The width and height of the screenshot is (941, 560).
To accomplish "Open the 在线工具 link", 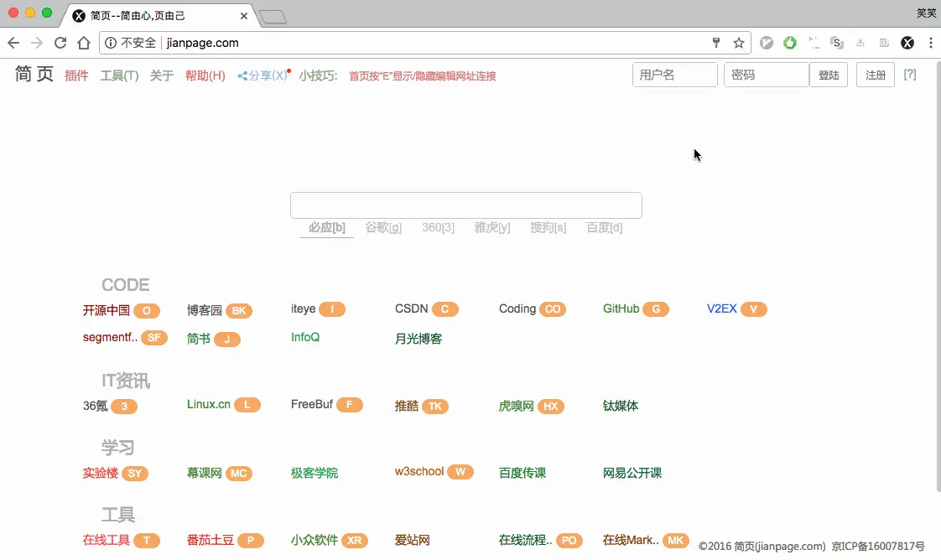I will [107, 540].
